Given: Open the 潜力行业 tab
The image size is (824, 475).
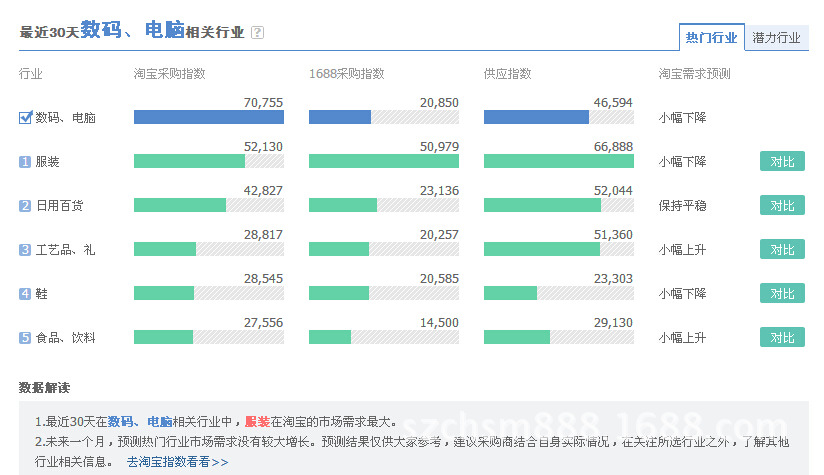Looking at the screenshot, I should pos(777,38).
